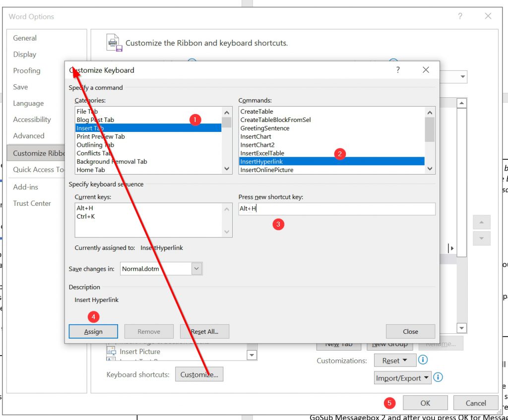The width and height of the screenshot is (508, 420).
Task: Select Ctrl+K in Current keys list
Action: tap(85, 217)
